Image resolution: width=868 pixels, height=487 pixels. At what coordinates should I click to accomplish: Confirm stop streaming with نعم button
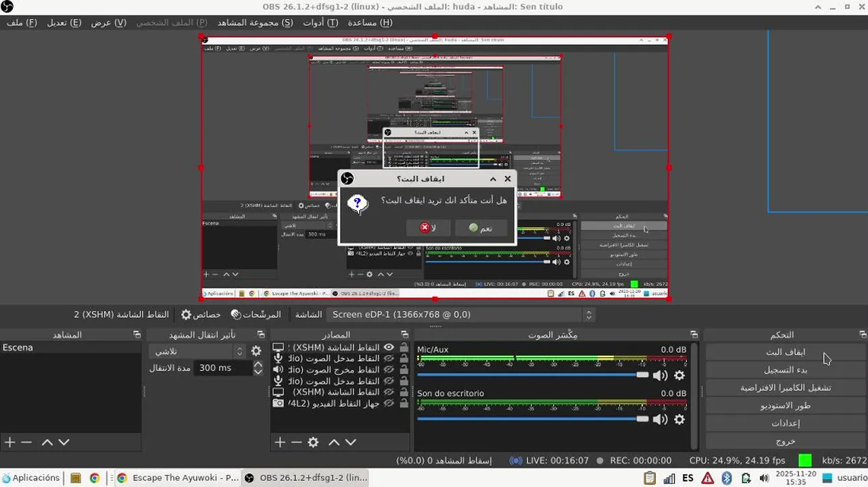click(481, 228)
